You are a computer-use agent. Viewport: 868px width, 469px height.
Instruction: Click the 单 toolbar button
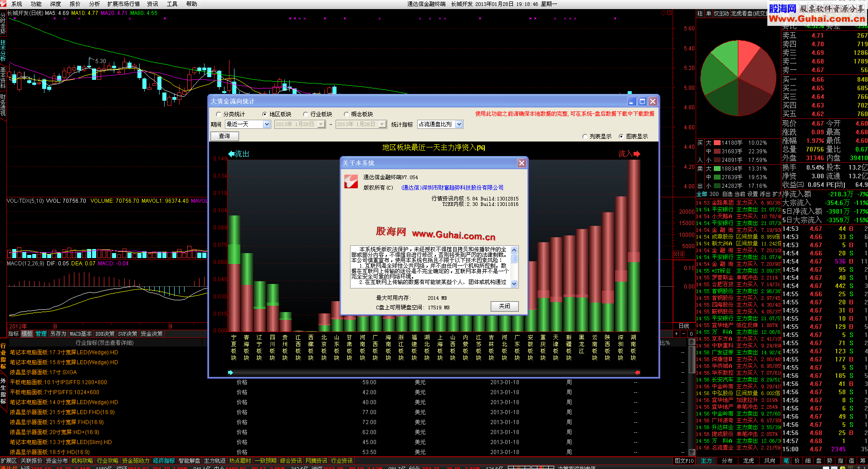click(708, 14)
